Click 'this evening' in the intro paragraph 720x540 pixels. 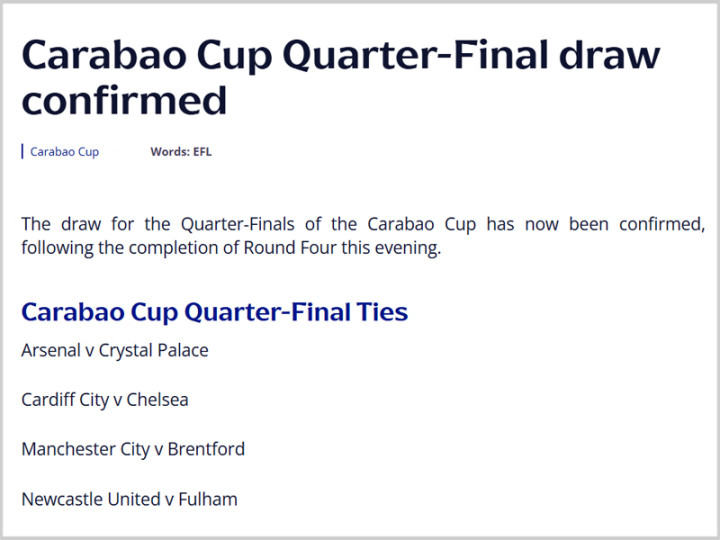390,248
